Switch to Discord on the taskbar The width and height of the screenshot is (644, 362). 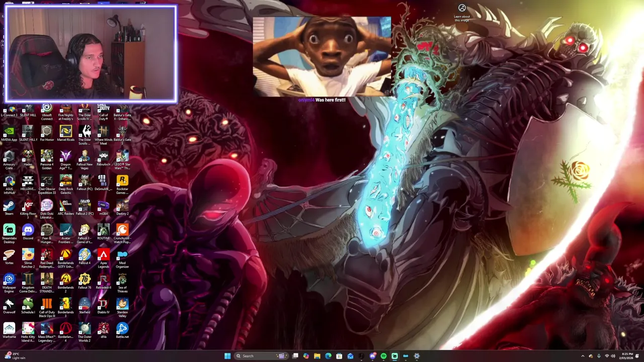point(372,356)
